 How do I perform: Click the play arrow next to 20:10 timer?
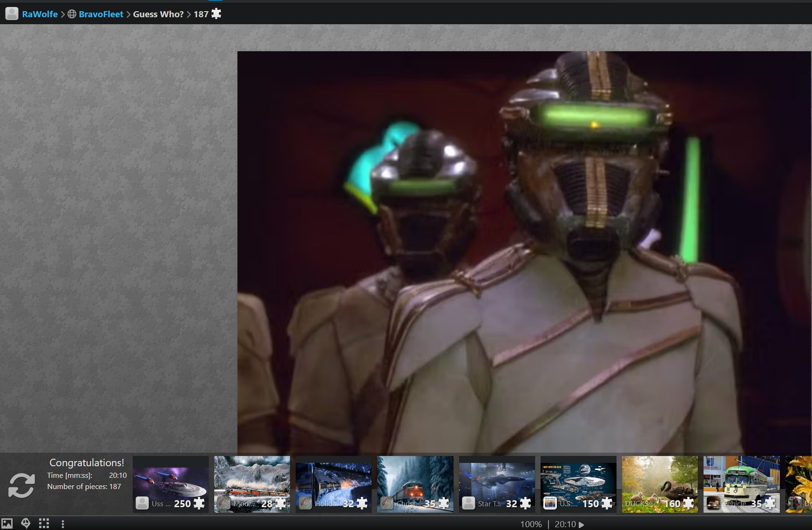point(582,525)
